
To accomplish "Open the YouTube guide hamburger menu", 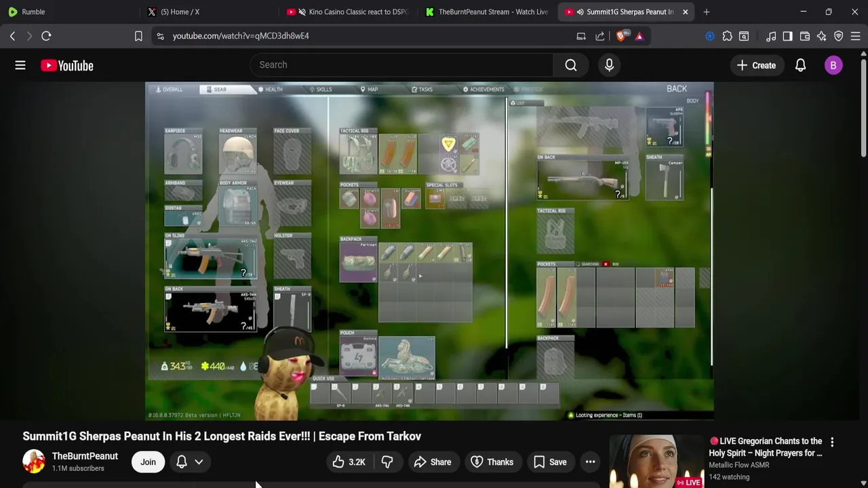I will click(20, 65).
